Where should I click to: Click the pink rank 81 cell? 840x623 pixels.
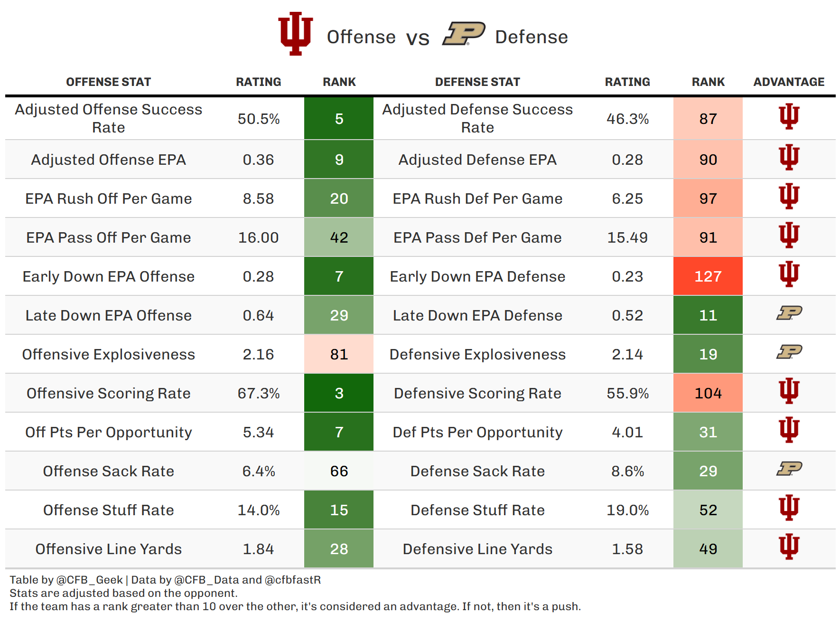click(339, 354)
